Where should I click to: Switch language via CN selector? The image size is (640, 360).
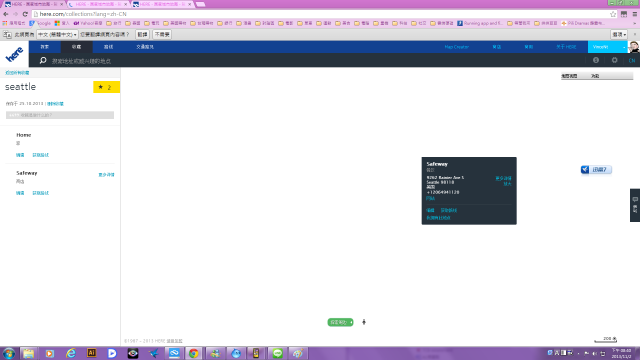[x=632, y=60]
